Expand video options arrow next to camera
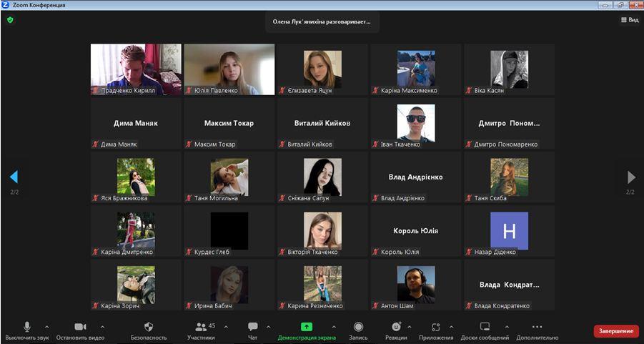 pyautogui.click(x=102, y=327)
